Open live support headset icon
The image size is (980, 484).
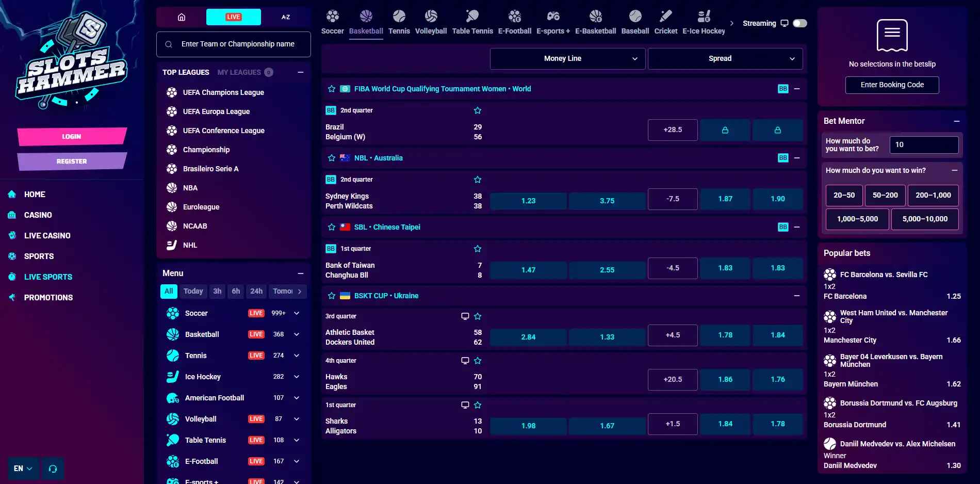53,469
